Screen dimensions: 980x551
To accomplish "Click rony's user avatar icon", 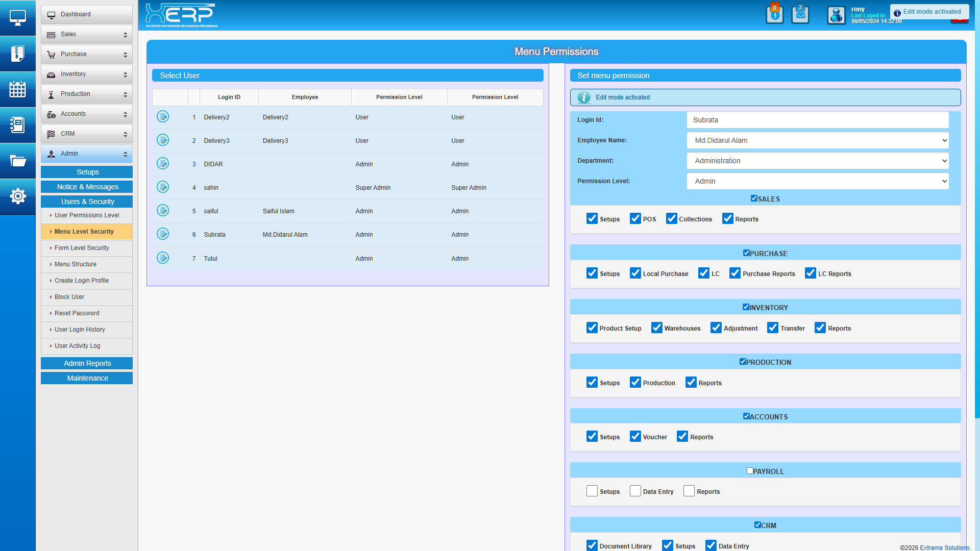I will [x=836, y=15].
